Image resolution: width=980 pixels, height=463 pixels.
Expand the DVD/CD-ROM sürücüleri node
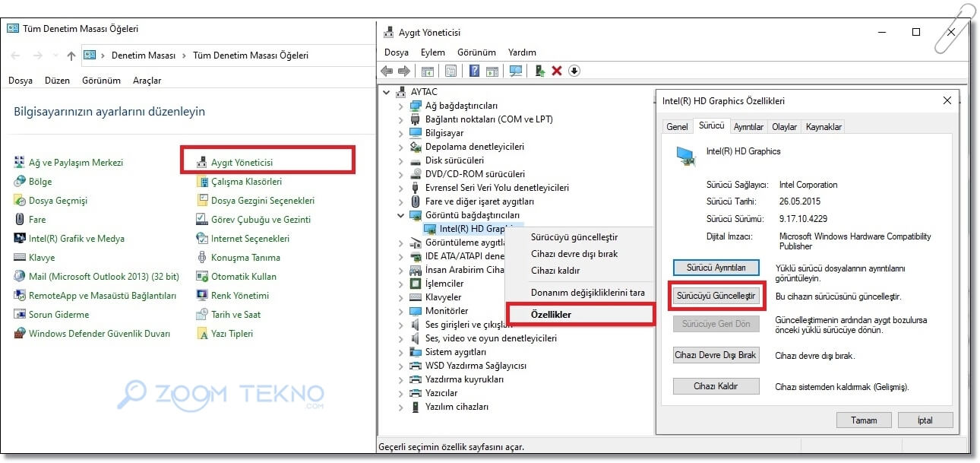[x=401, y=174]
